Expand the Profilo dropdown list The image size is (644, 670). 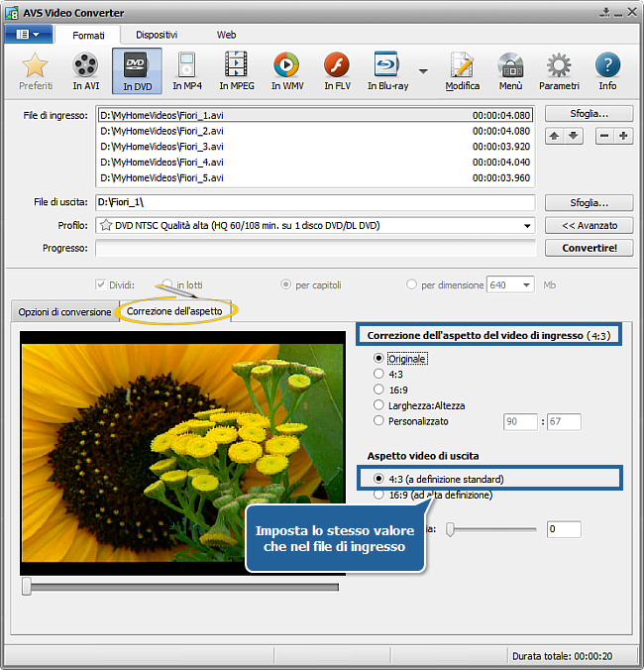coord(527,226)
